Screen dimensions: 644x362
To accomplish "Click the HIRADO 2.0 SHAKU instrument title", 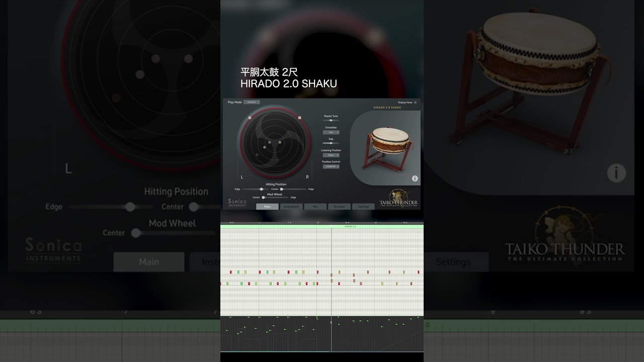I will pos(387,108).
